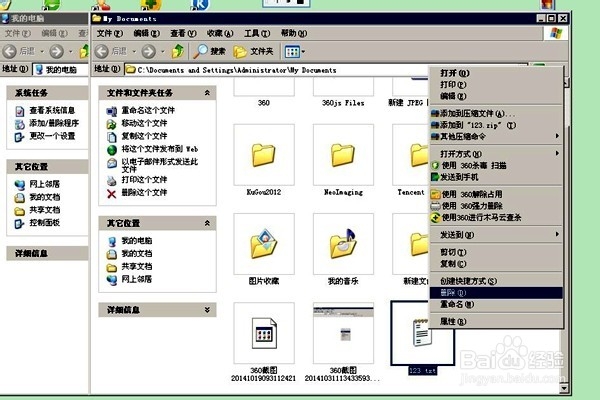Select 使用 360杀毒 扫描
Image resolution: width=600 pixels, height=400 pixels.
coord(496,165)
